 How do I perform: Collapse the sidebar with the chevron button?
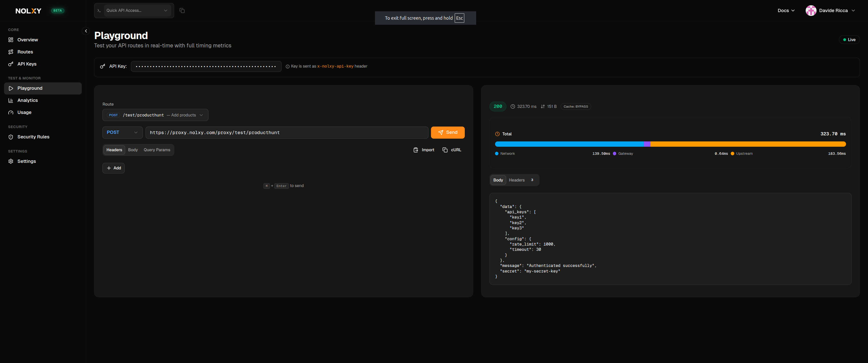86,31
